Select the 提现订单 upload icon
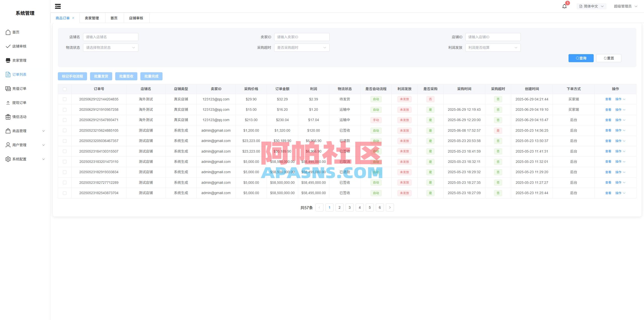Image resolution: width=644 pixels, height=320 pixels. tap(8, 102)
